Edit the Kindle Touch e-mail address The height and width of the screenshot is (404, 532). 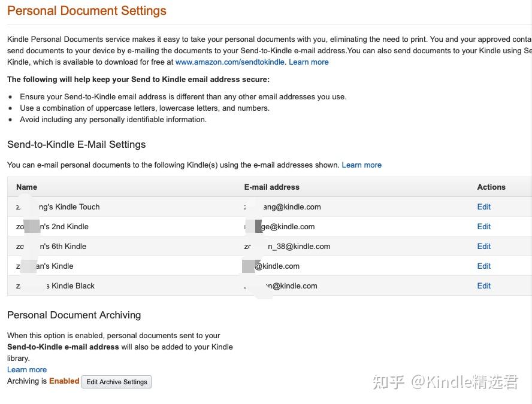pos(483,206)
